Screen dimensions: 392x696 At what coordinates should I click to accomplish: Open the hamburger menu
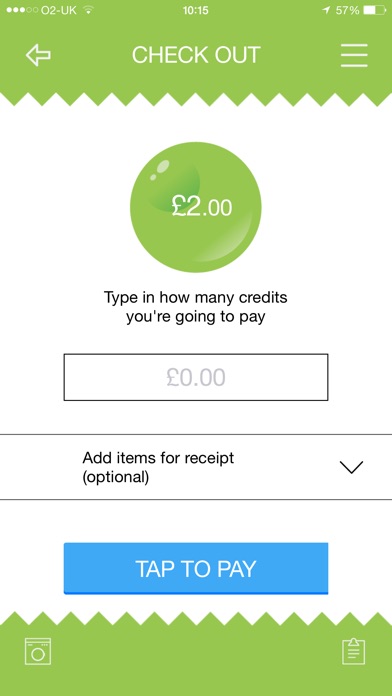[354, 55]
